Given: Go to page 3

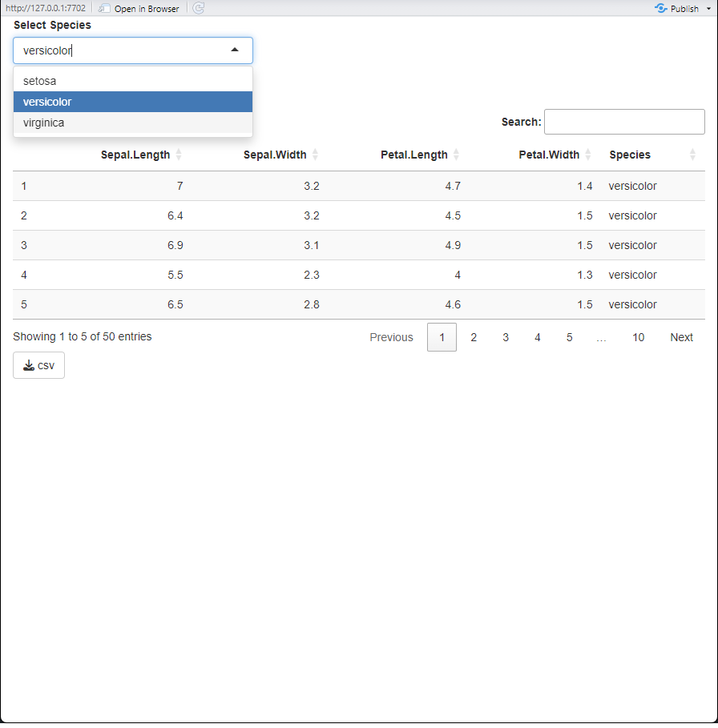Looking at the screenshot, I should [506, 337].
